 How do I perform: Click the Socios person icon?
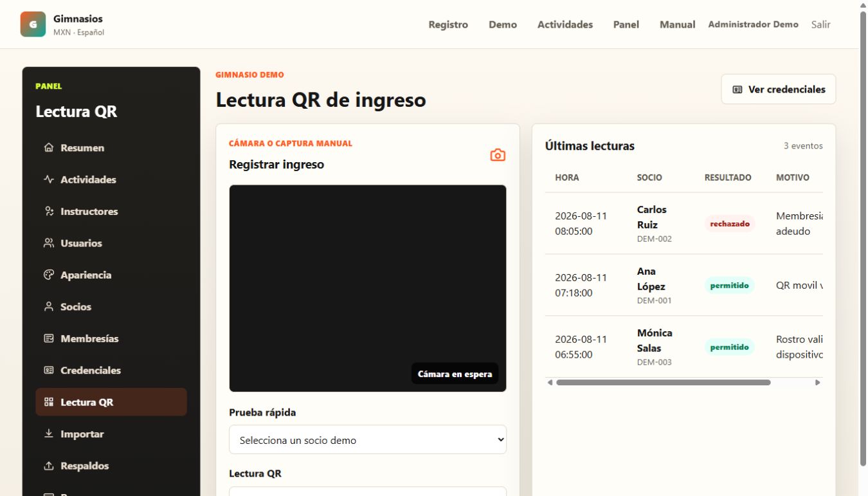click(x=48, y=307)
